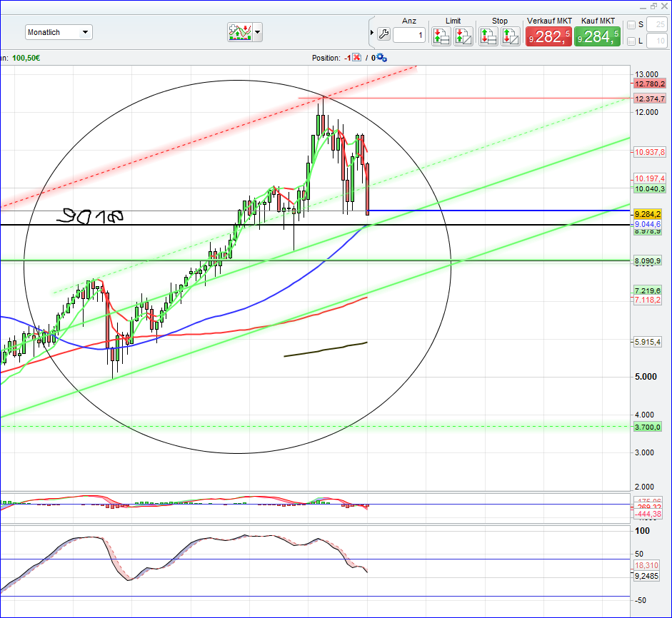Toggle the small black arrow beside the wrench icon

tap(371, 34)
